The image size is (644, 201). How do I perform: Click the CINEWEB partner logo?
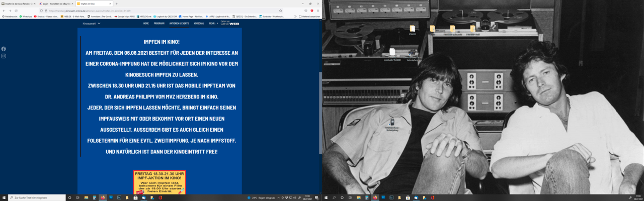click(230, 23)
